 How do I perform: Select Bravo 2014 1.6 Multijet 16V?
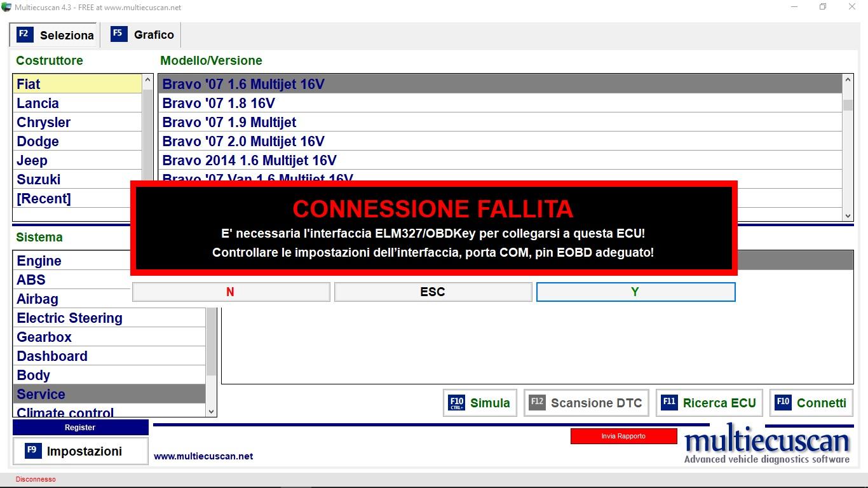[x=501, y=160]
